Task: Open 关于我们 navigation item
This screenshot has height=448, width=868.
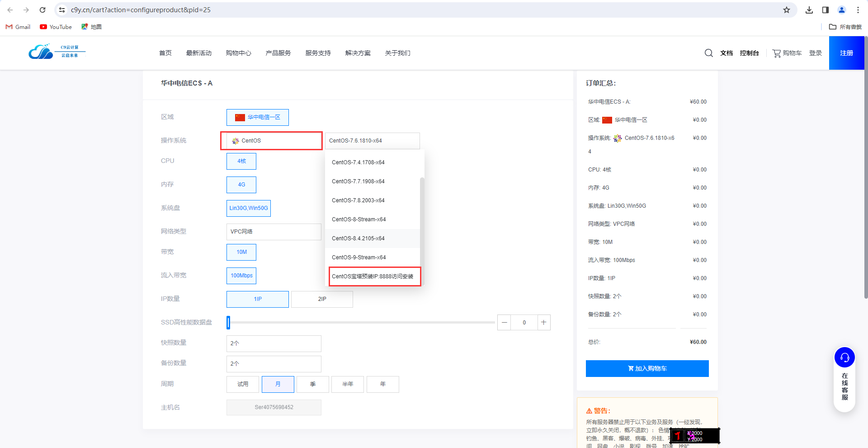Action: (398, 53)
